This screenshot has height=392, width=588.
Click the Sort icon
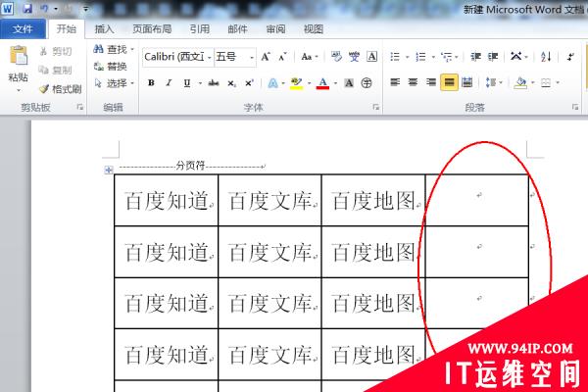(546, 57)
